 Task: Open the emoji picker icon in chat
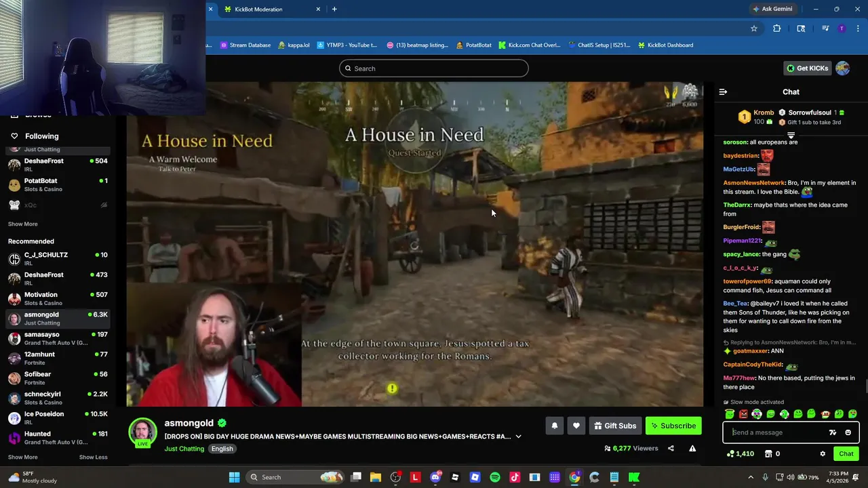pyautogui.click(x=848, y=432)
